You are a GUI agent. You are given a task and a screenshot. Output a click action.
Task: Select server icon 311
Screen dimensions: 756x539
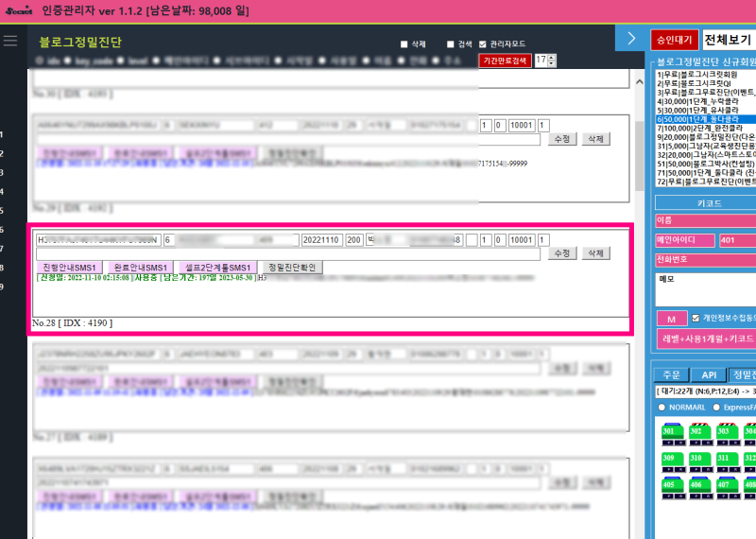(x=727, y=461)
